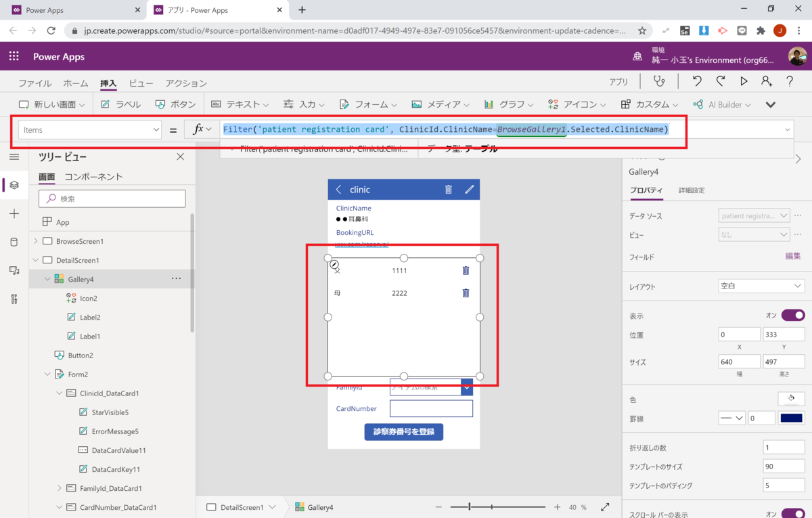Zoom out with the minus icon
The height and width of the screenshot is (518, 812).
pos(438,507)
